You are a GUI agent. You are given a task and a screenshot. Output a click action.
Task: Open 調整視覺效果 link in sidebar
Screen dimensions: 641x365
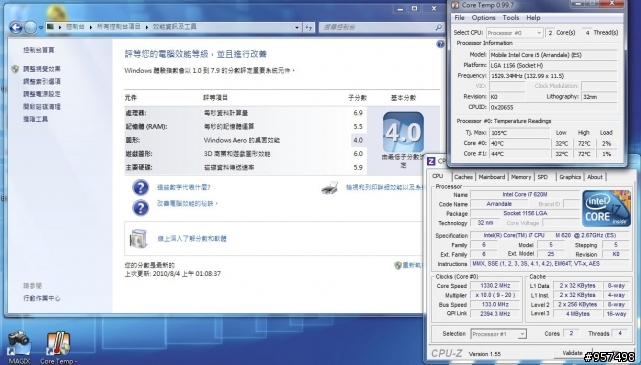click(x=42, y=69)
